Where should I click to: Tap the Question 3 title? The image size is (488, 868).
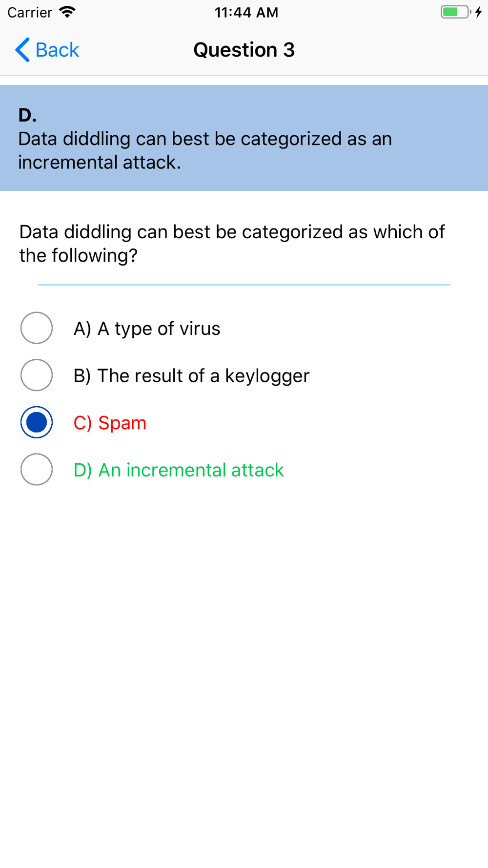pyautogui.click(x=244, y=50)
